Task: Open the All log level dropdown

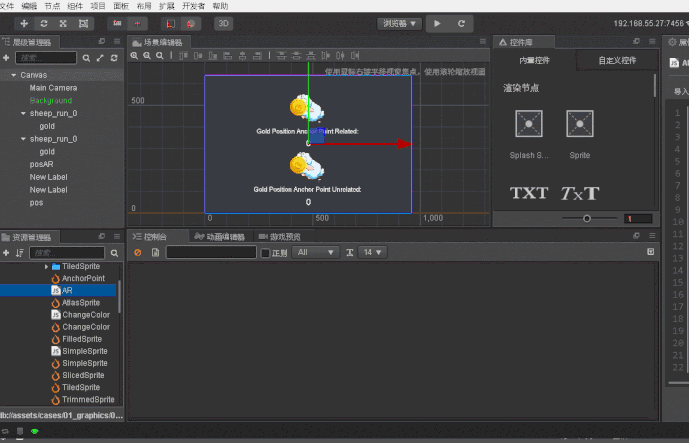Action: click(315, 252)
